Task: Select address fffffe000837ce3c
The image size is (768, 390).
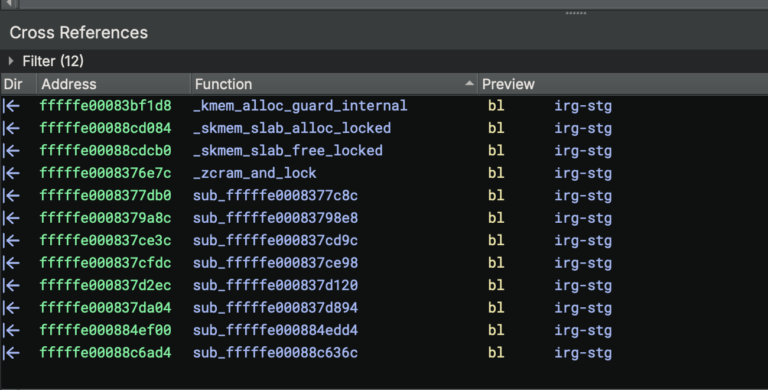Action: coord(105,241)
